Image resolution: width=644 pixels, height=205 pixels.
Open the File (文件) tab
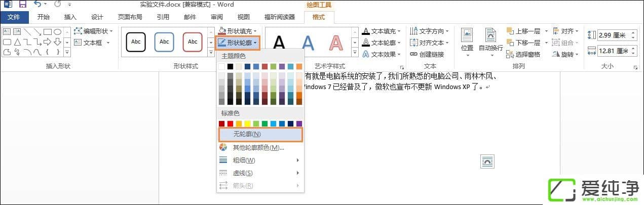pos(15,17)
